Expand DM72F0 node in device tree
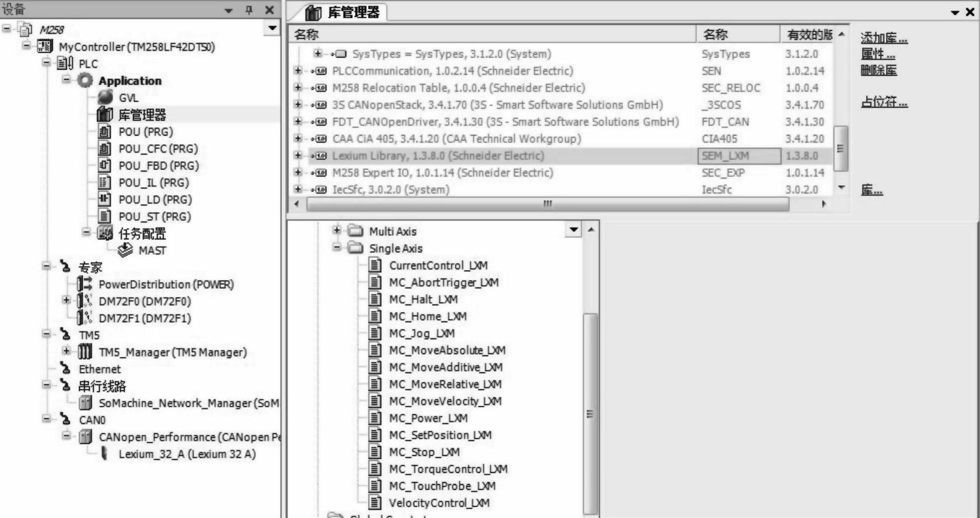This screenshot has width=980, height=518. (66, 300)
